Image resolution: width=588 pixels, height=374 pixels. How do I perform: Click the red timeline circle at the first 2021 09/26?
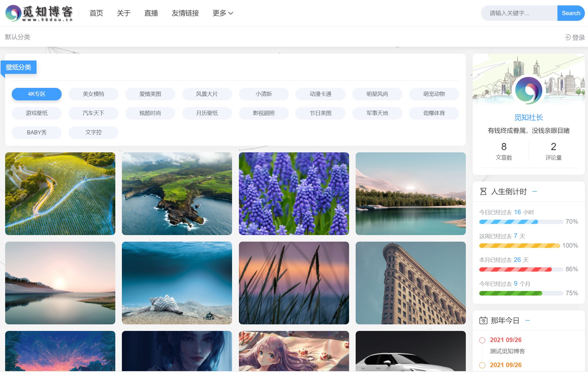(482, 340)
